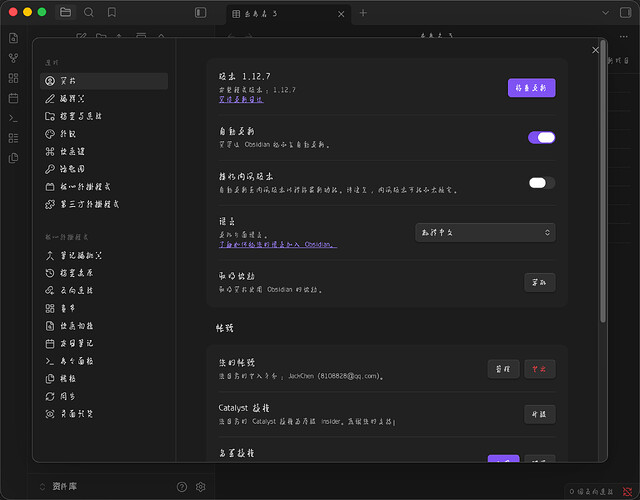Expand the tab list chevron at top right
The image size is (640, 500).
point(605,13)
